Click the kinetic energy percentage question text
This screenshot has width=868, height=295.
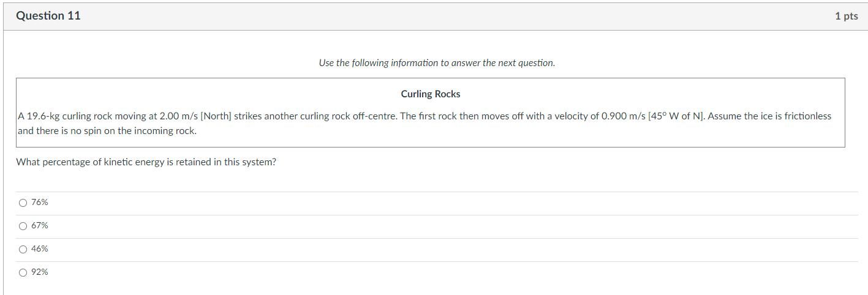(x=146, y=162)
